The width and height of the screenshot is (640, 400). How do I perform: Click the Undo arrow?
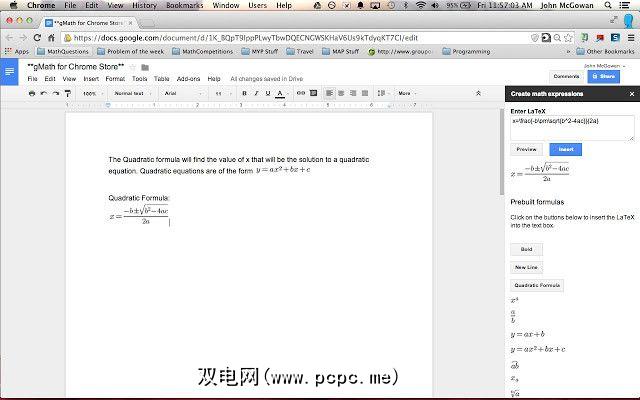click(44, 93)
